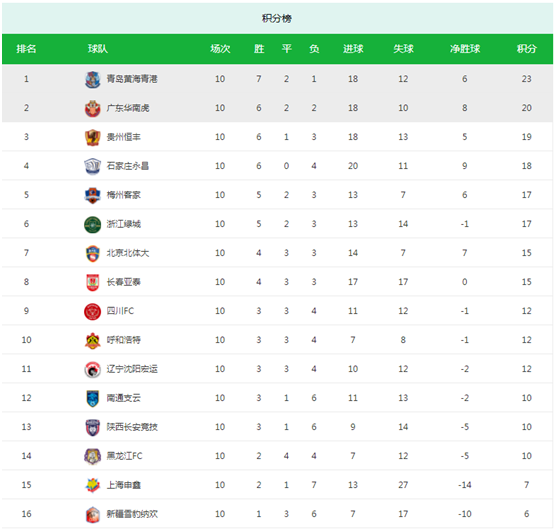Click the 积分榜 table title
Viewport: 558px width, 531px height.
point(277,19)
